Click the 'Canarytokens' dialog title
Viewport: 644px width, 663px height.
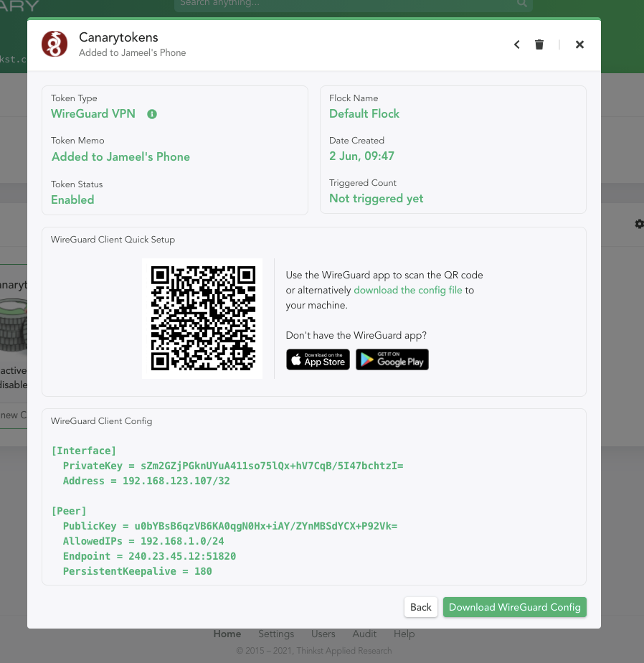(x=118, y=37)
